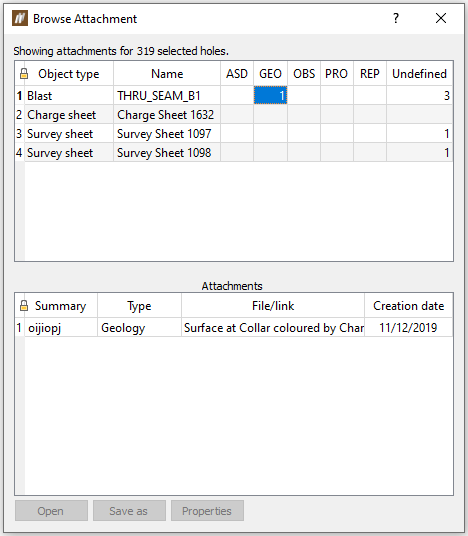Viewport: 468px width, 536px height.
Task: Click the Save as button
Action: coord(129,511)
